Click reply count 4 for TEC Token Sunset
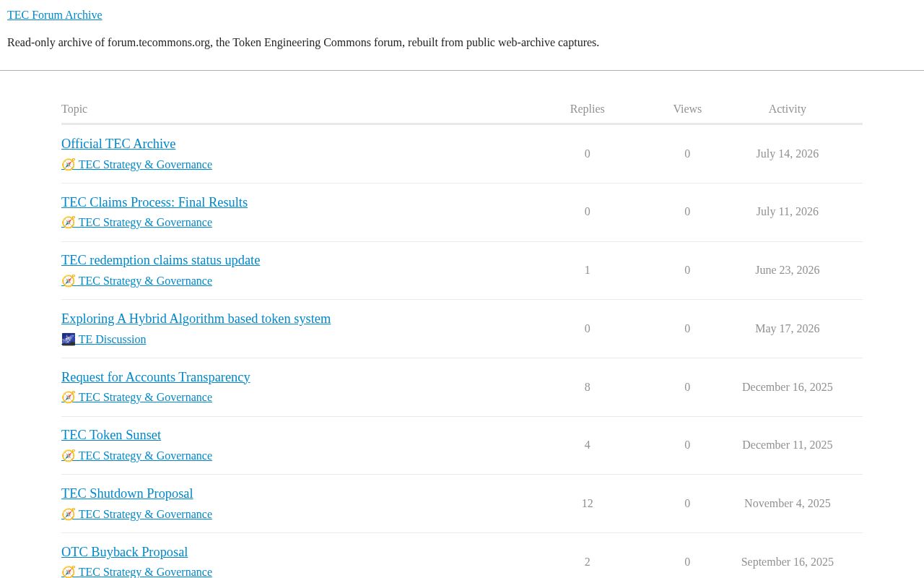Viewport: 924px width, 578px height. click(x=587, y=445)
